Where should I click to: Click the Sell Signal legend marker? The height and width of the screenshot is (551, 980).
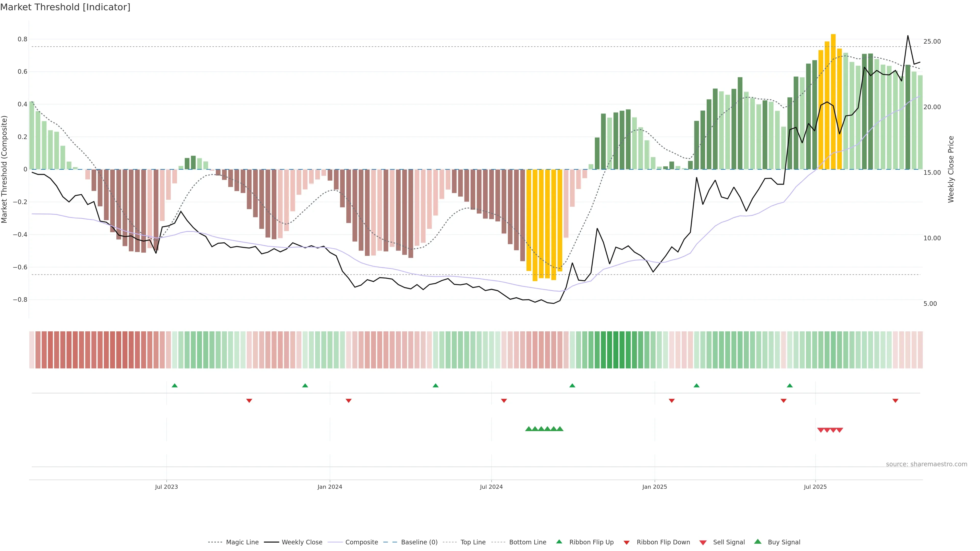point(703,543)
